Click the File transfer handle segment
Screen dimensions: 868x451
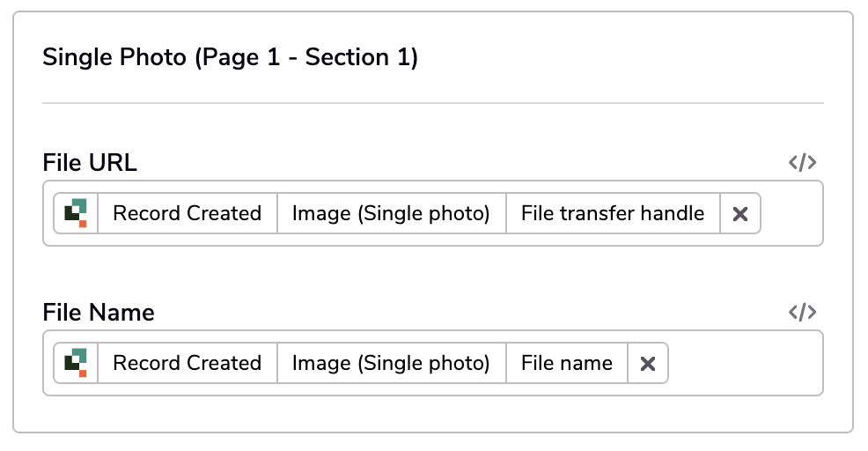pos(613,213)
